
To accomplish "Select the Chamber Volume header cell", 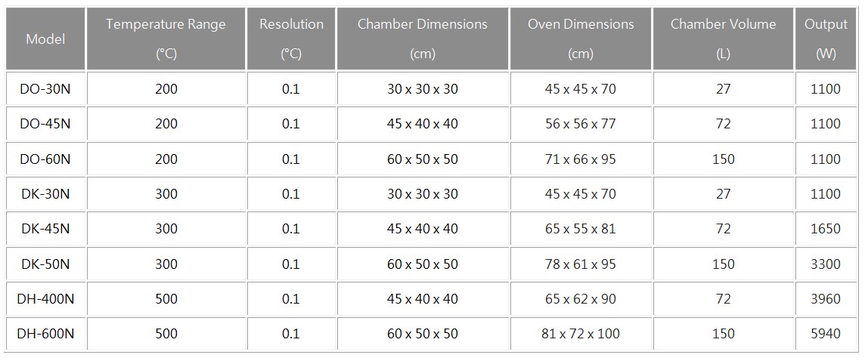I will 724,39.
